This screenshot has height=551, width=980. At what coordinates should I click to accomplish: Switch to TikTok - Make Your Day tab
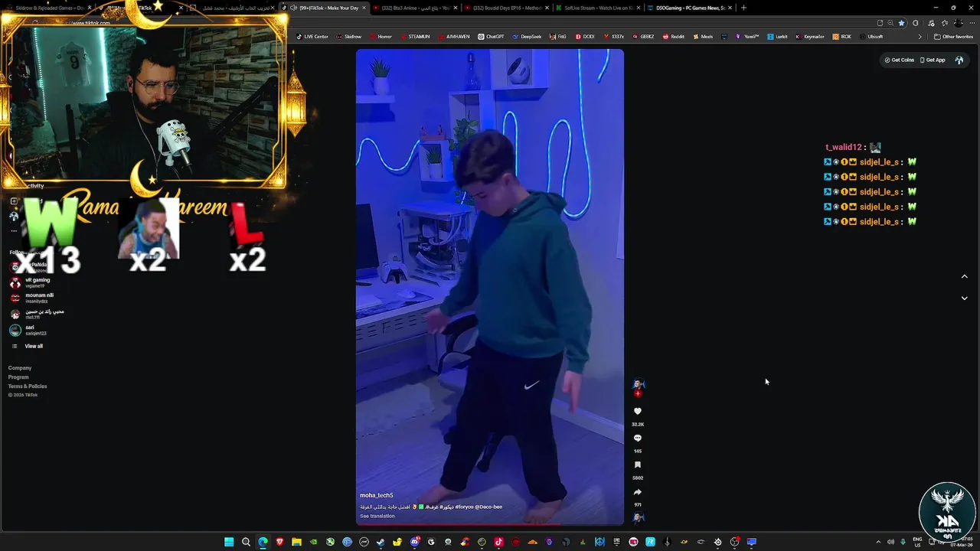(324, 8)
